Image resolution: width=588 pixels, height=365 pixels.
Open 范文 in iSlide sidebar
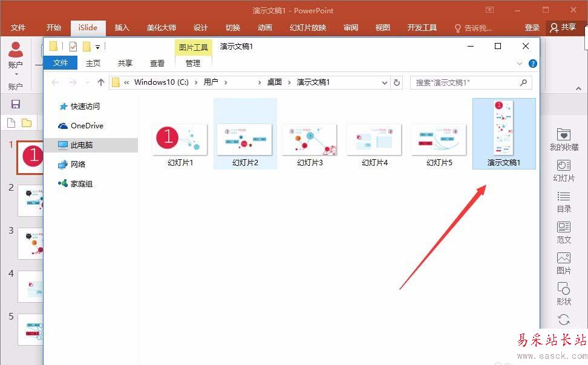[x=564, y=232]
